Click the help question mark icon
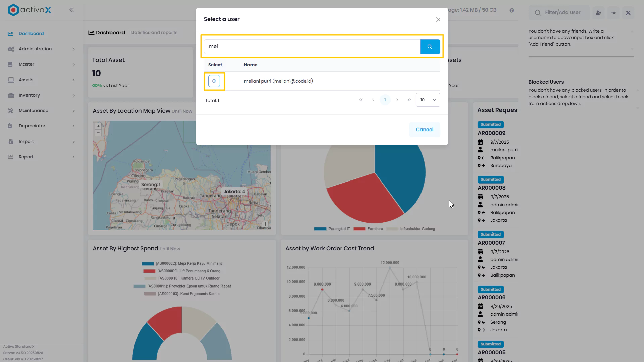 click(x=512, y=10)
